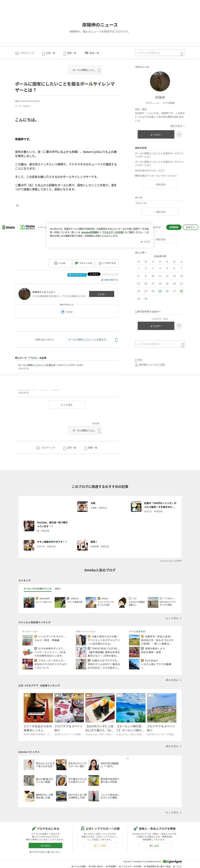200x868 pixels.
Task: Click the search icon in the lower search box
Action: coord(183,345)
